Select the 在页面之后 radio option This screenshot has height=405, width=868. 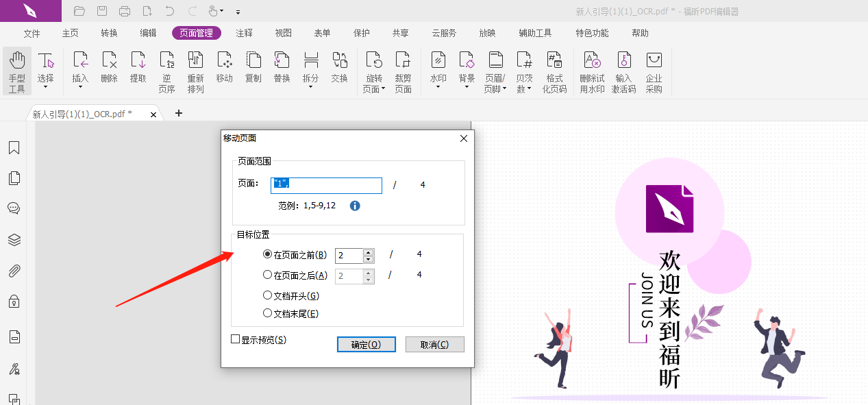tap(268, 274)
